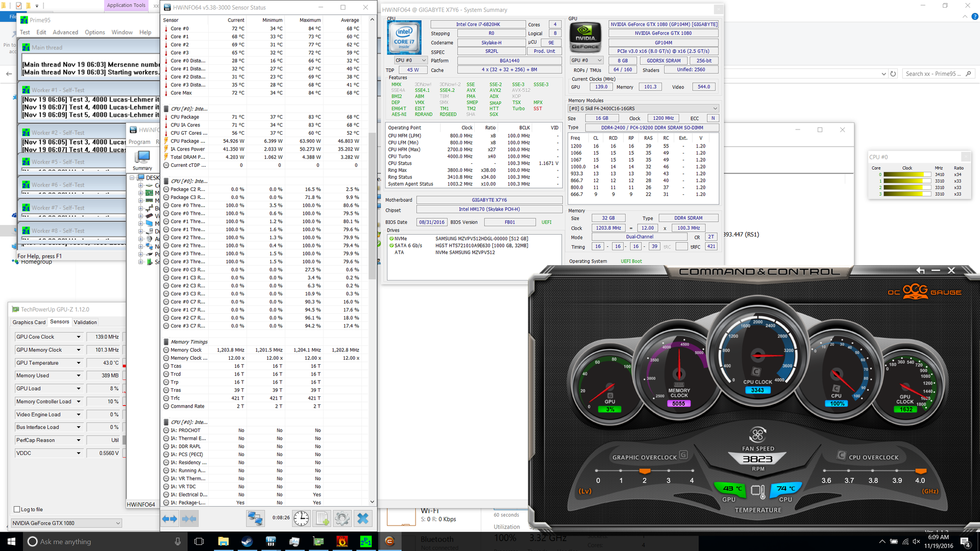The width and height of the screenshot is (980, 551).
Task: Click the HWiNFO network remote monitors icon
Action: tap(255, 519)
